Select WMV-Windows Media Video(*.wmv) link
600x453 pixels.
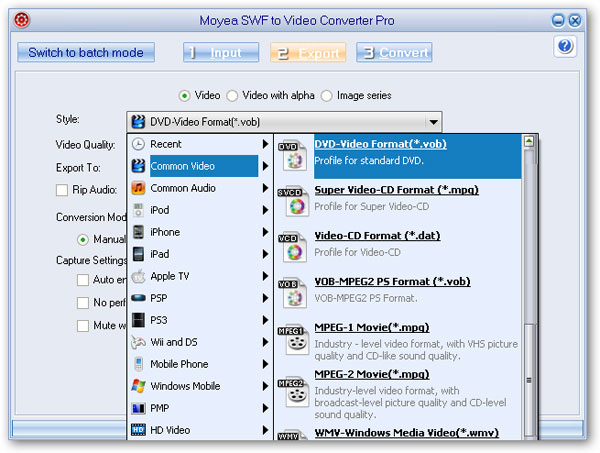pos(406,433)
